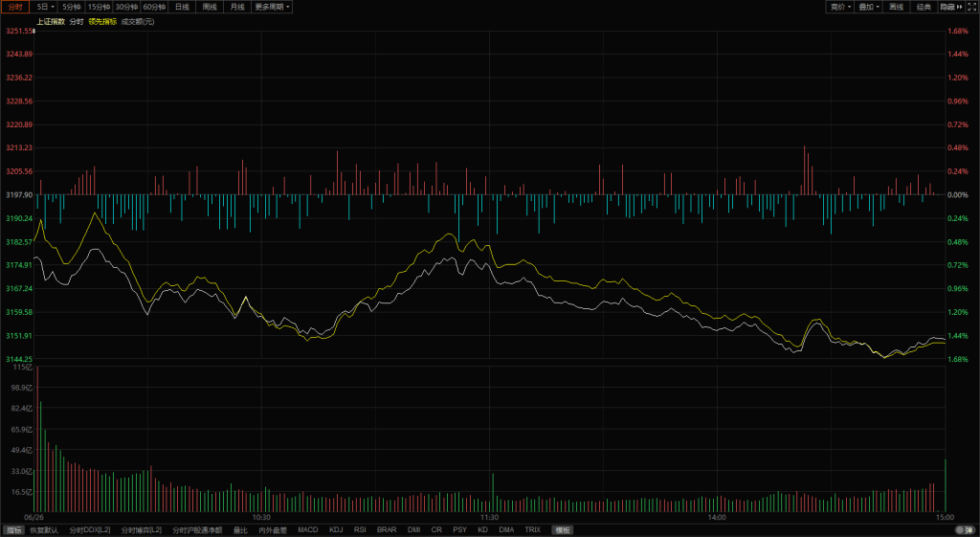The image size is (980, 537).
Task: Select the MACD indicator
Action: coord(308,529)
